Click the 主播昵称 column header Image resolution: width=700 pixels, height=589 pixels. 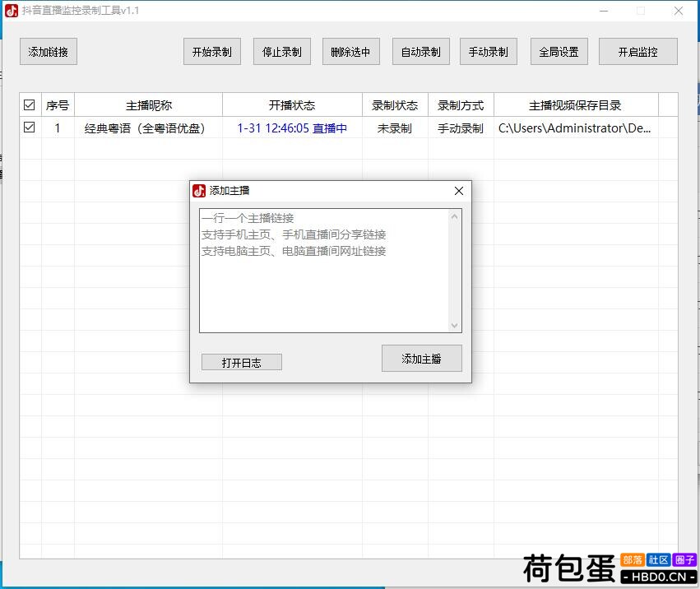click(x=148, y=105)
